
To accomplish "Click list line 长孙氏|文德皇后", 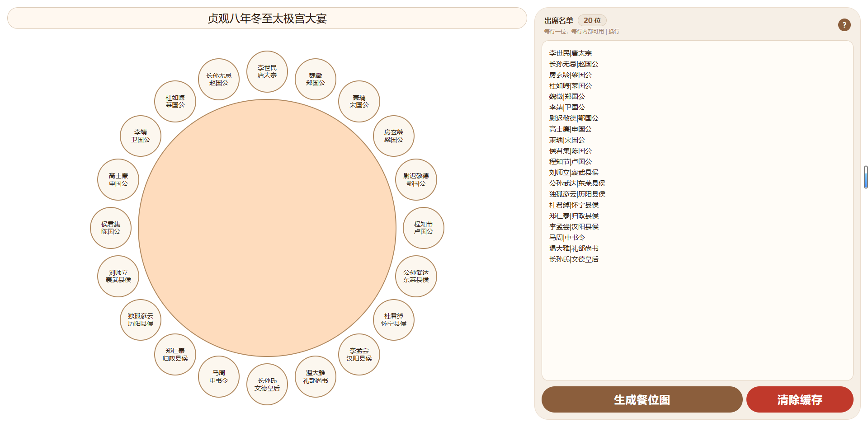I will [574, 259].
